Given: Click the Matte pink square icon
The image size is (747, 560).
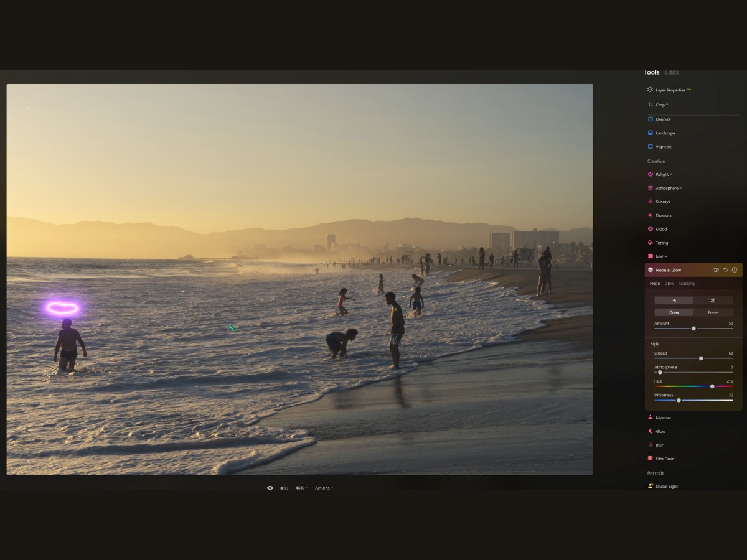Looking at the screenshot, I should pos(650,256).
